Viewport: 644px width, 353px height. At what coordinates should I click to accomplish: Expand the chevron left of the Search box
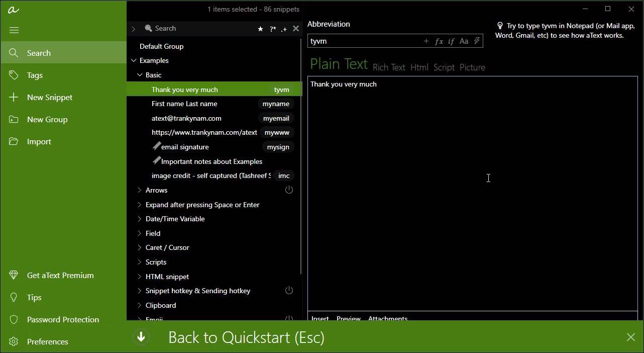[x=134, y=29]
